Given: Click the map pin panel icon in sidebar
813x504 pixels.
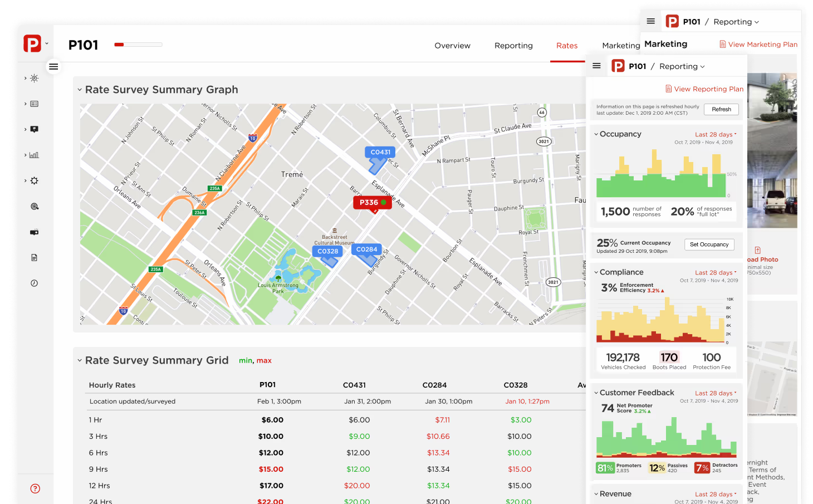Looking at the screenshot, I should coord(34,129).
